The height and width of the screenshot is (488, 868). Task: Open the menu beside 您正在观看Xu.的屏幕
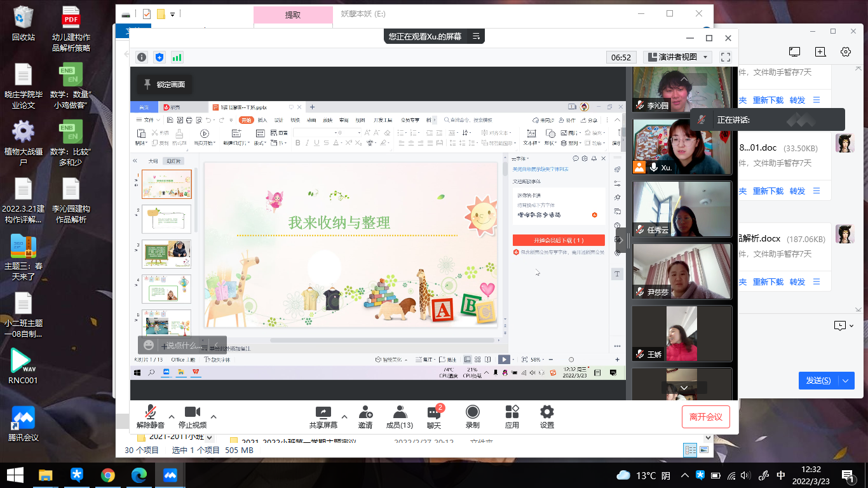[476, 37]
